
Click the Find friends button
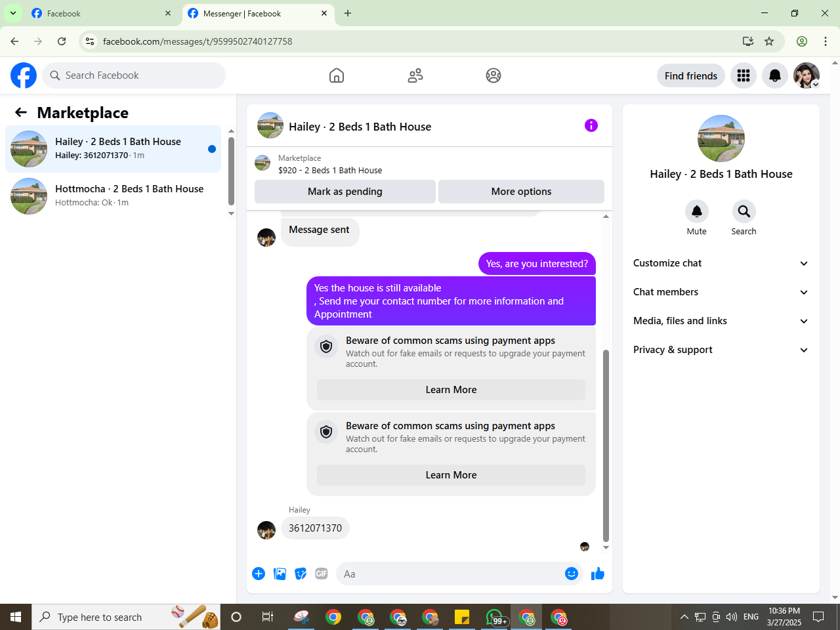691,75
